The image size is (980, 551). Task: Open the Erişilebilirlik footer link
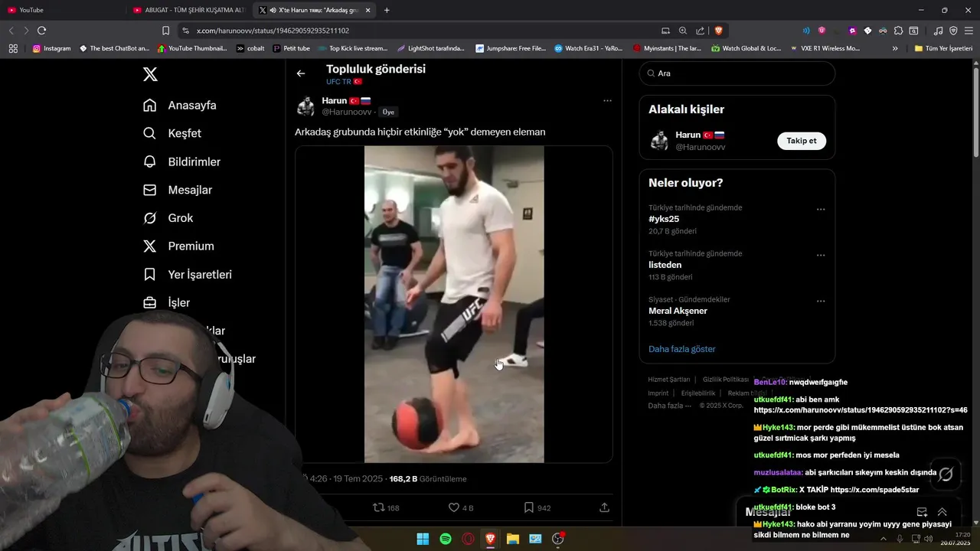click(698, 393)
